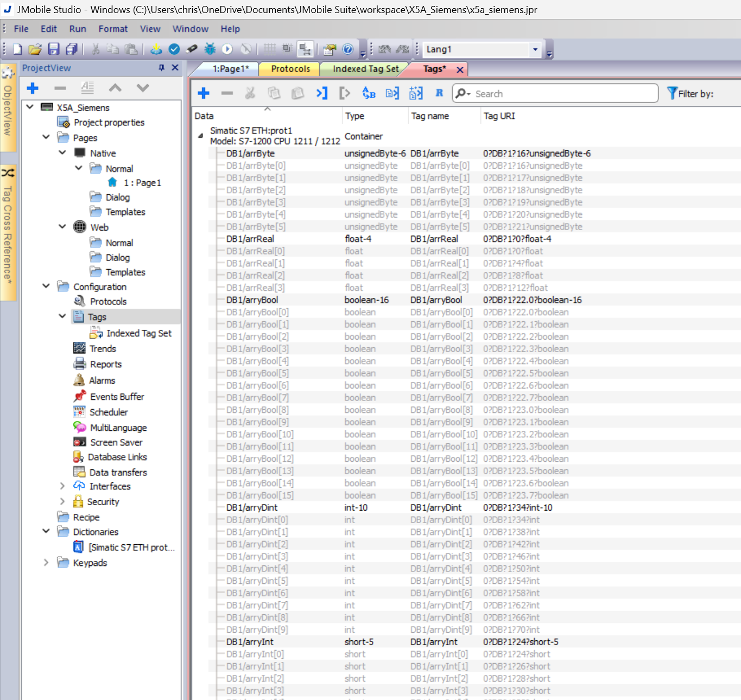The width and height of the screenshot is (741, 700).
Task: Collapse the Simatic S7 ETH:prot1 container
Action: click(x=200, y=136)
